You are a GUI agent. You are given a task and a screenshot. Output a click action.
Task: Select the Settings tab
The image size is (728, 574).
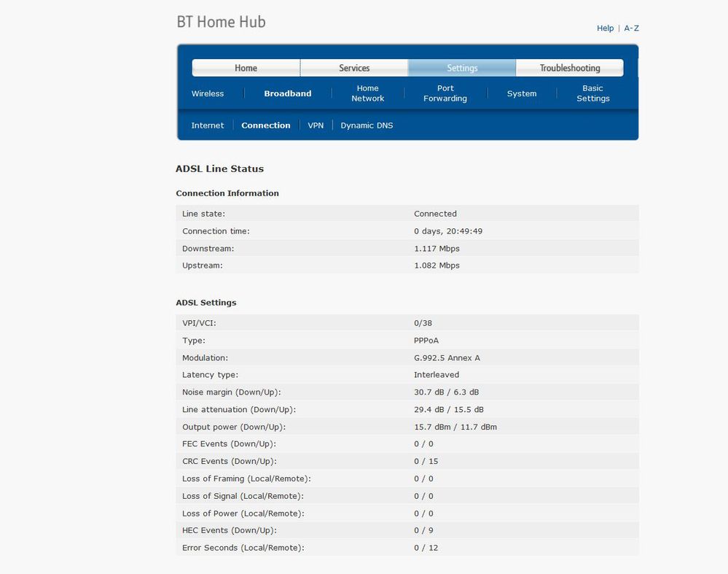462,68
